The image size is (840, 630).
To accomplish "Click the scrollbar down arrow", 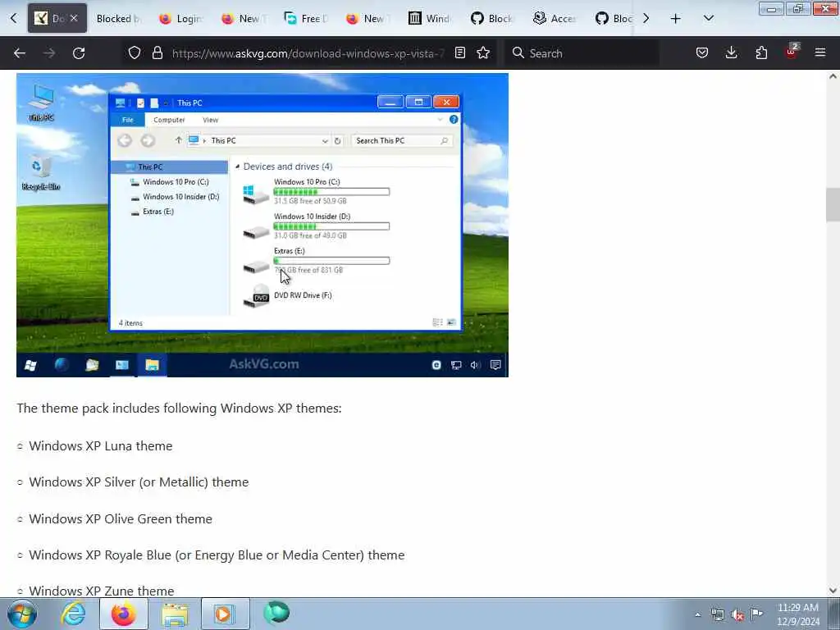I will coord(833,591).
